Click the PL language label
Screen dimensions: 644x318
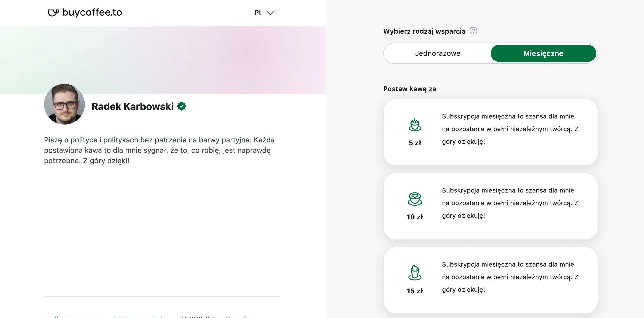(258, 13)
